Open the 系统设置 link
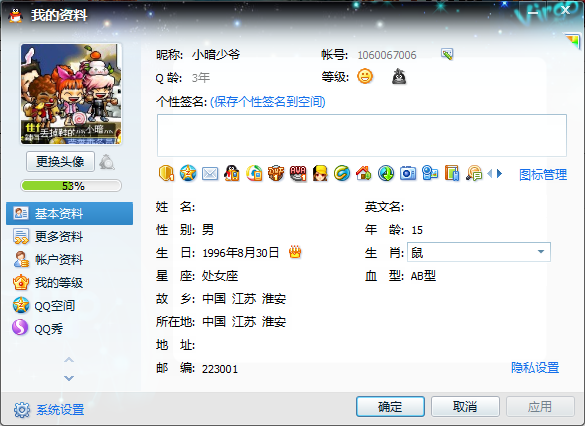The width and height of the screenshot is (585, 426). pyautogui.click(x=60, y=410)
